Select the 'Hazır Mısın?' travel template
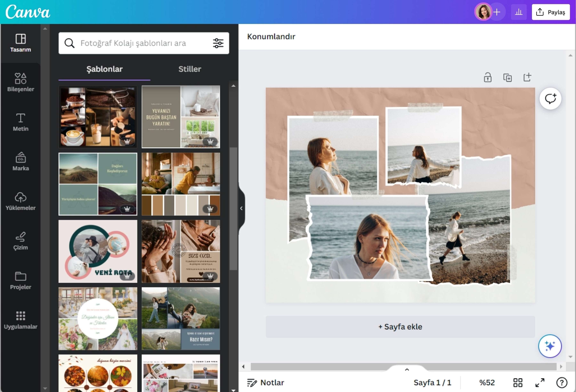 pyautogui.click(x=181, y=319)
